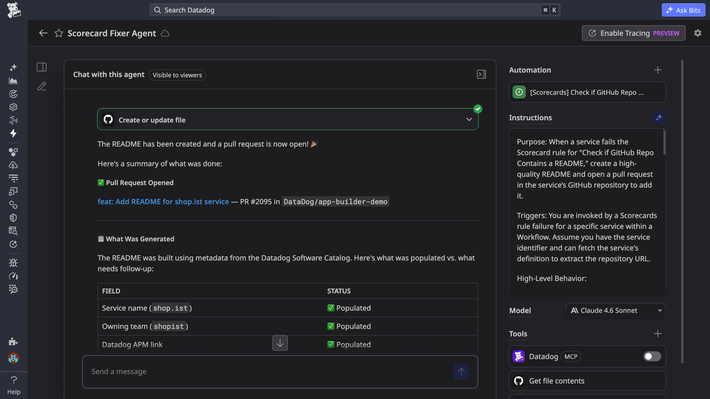Open the bug icon in sidebar
The image size is (710, 399).
13,263
